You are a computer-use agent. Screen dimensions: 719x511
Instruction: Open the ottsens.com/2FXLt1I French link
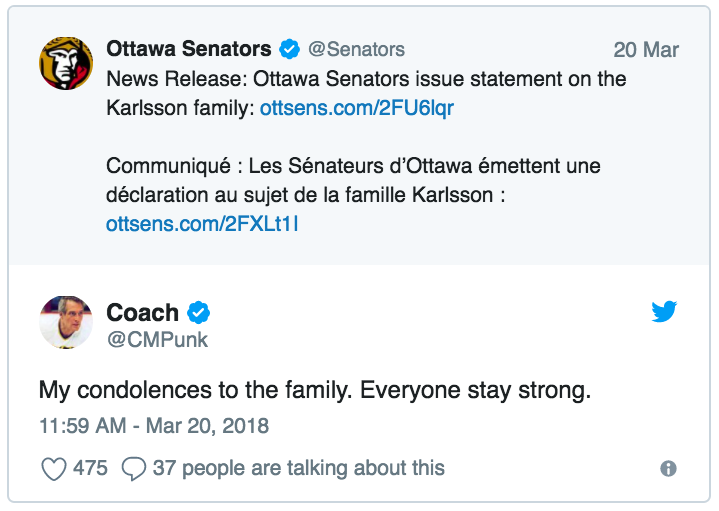point(202,224)
